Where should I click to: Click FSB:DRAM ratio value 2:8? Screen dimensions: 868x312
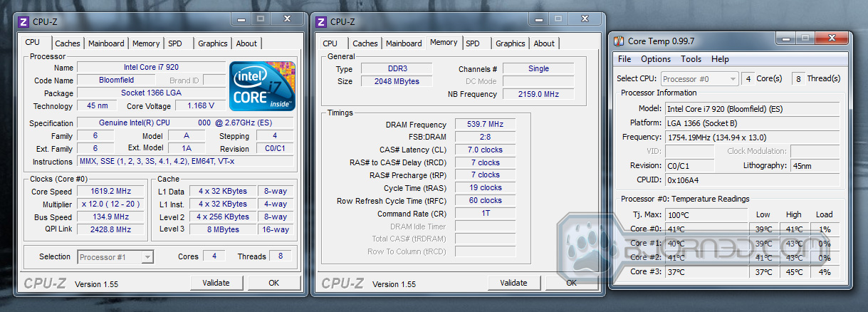point(486,137)
